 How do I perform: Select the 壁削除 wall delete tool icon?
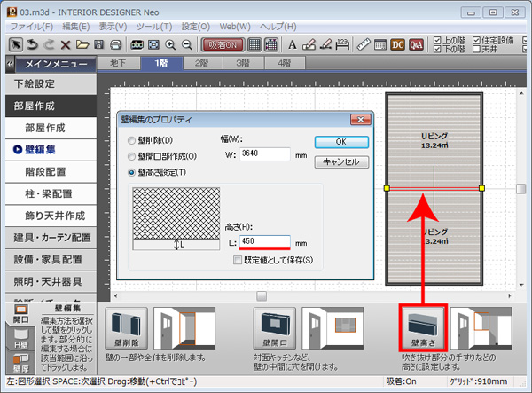pos(128,327)
